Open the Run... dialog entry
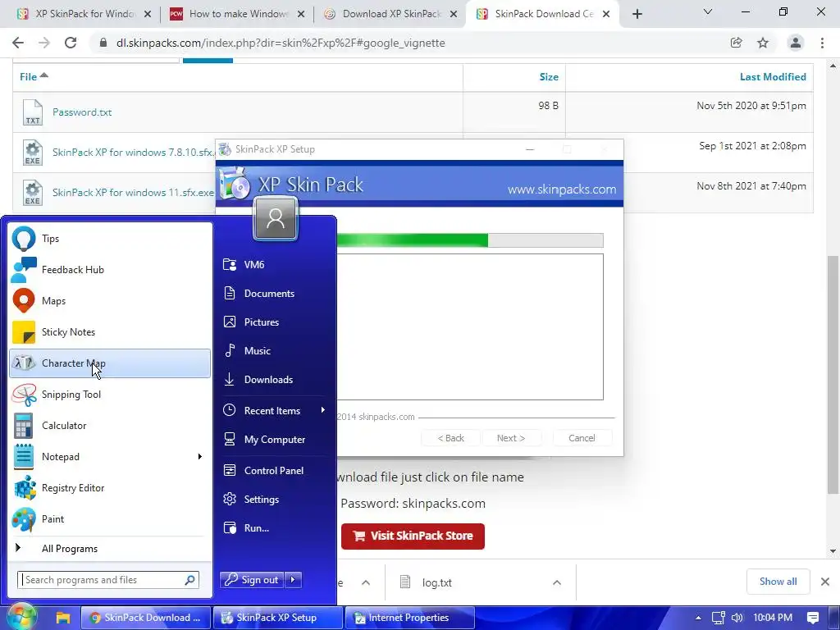The width and height of the screenshot is (840, 630). point(275,528)
